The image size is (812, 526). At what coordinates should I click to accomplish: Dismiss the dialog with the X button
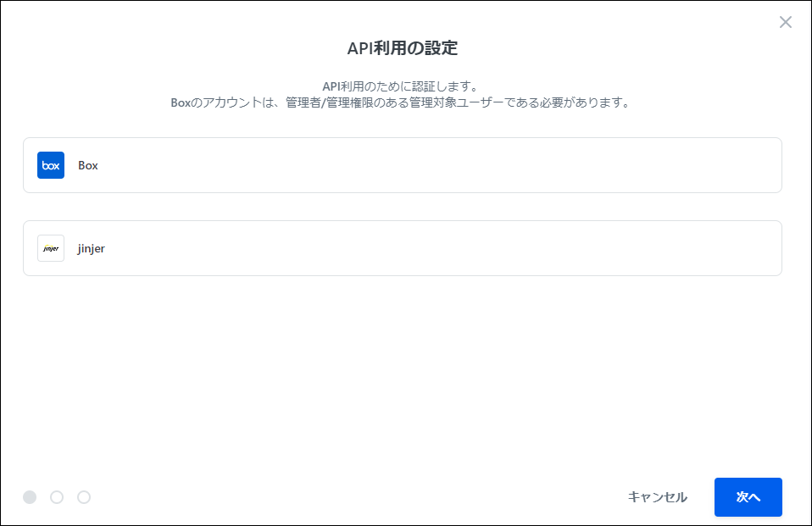(785, 22)
